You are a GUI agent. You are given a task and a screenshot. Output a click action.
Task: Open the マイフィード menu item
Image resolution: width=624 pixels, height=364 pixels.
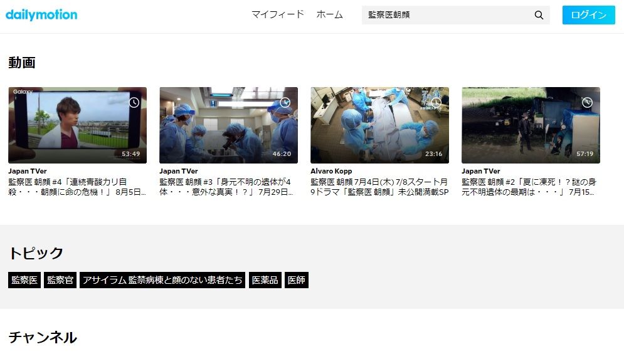click(277, 14)
